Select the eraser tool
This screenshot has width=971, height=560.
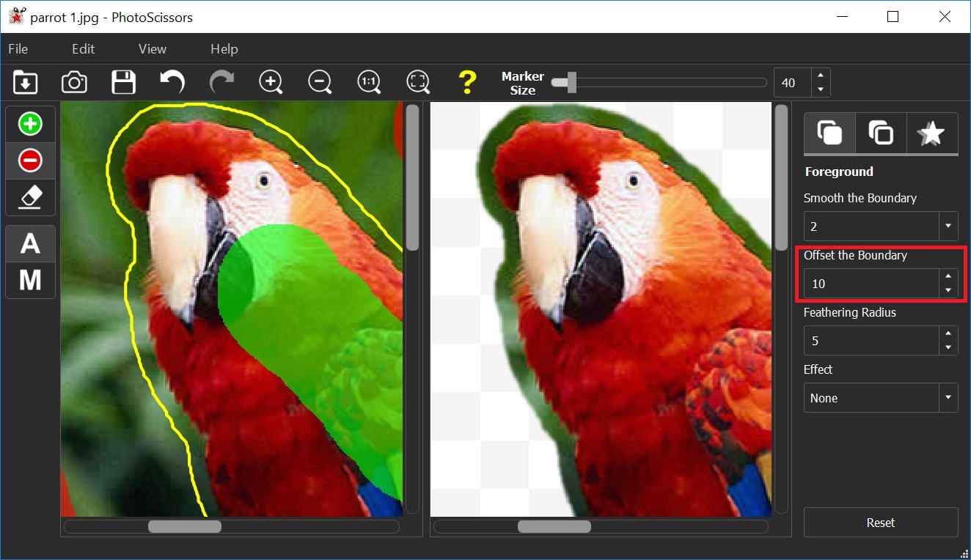30,197
